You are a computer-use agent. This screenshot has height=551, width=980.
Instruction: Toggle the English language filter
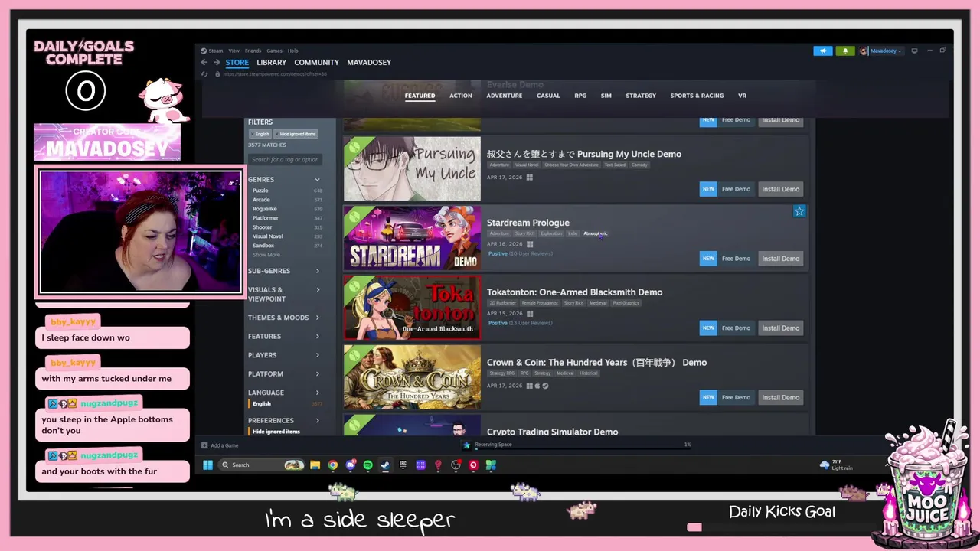click(285, 403)
